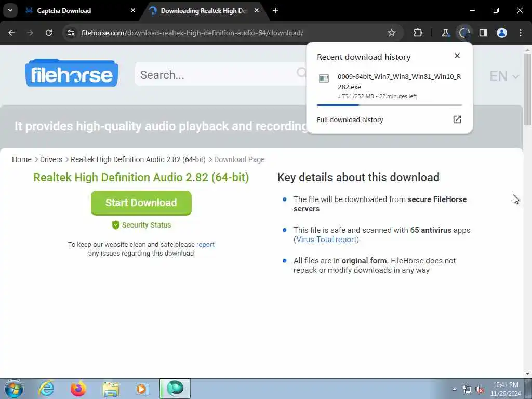532x399 pixels.
Task: Launch Firefox from the taskbar
Action: point(78,389)
